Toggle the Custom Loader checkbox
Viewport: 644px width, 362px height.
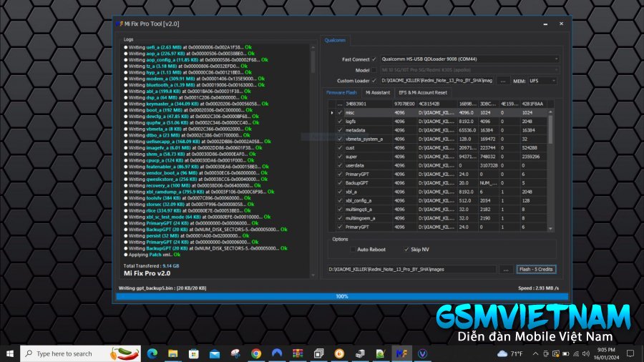374,81
